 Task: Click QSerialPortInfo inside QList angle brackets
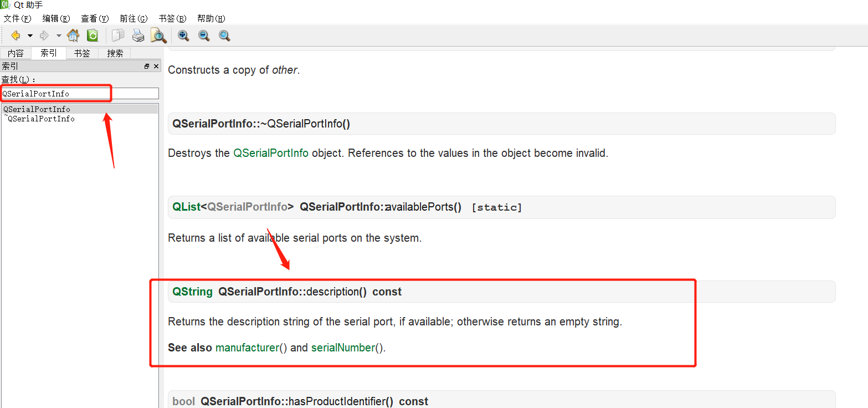(248, 207)
